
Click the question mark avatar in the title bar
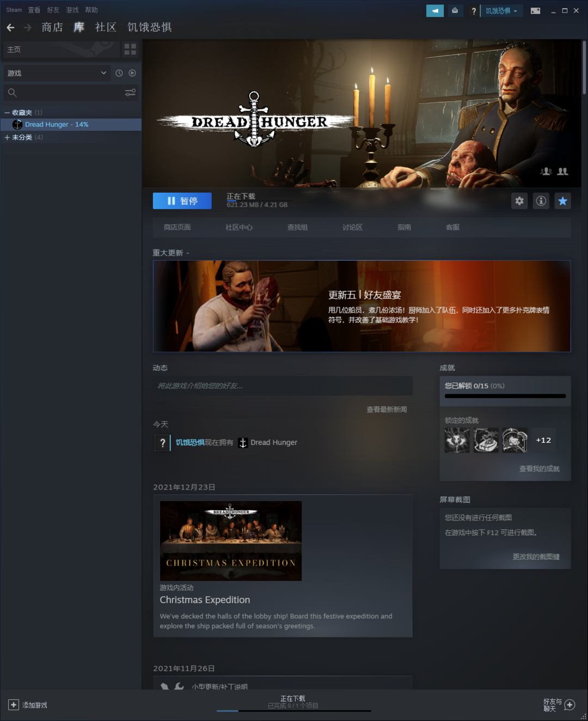coord(474,11)
